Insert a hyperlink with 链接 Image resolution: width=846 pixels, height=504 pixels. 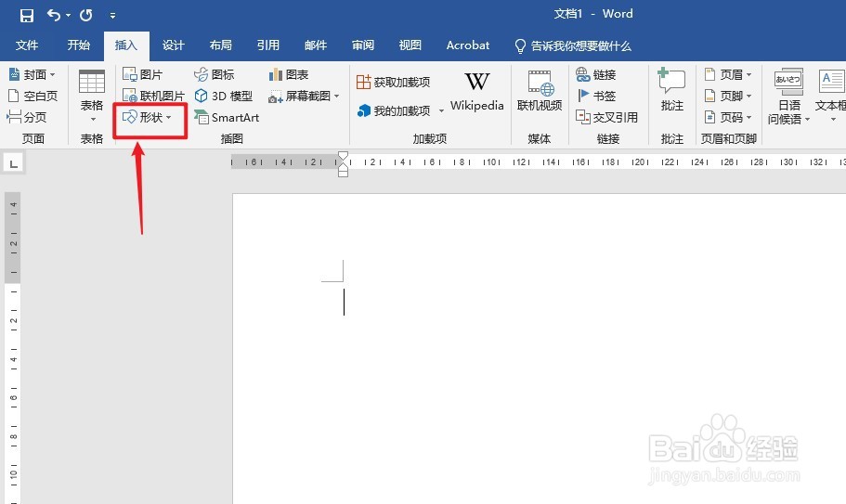tap(595, 74)
